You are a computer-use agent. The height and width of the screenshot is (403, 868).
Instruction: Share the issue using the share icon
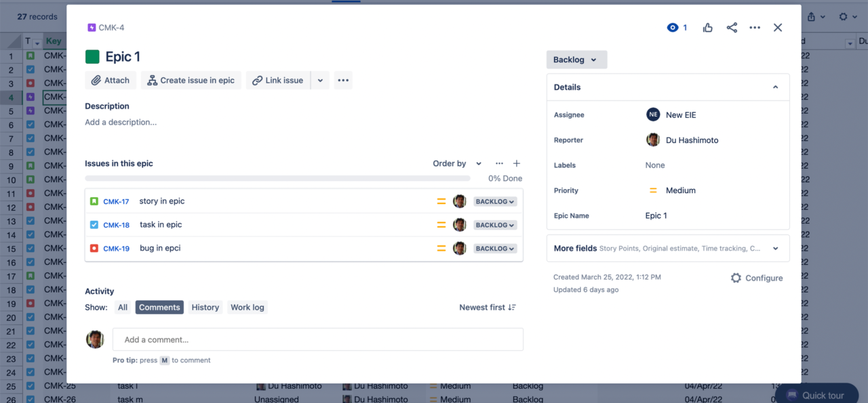pos(732,28)
